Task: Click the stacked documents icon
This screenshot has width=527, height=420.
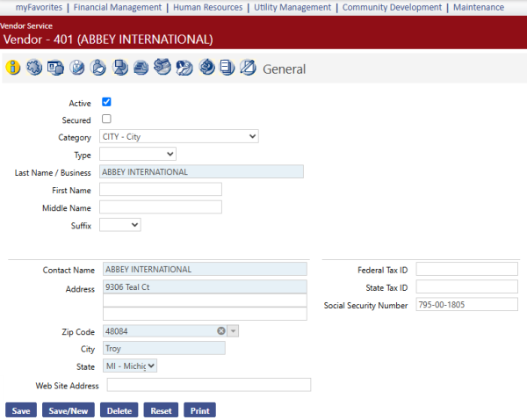Action: coord(227,68)
